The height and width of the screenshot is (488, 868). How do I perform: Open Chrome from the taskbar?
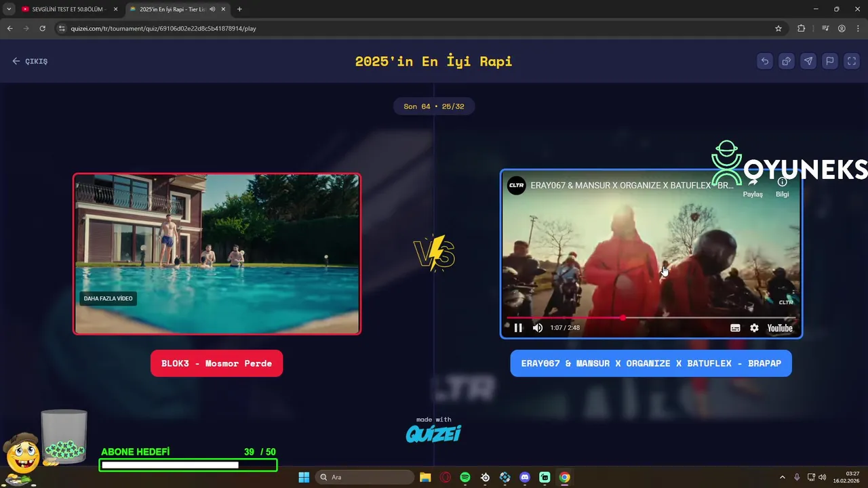[x=564, y=477]
